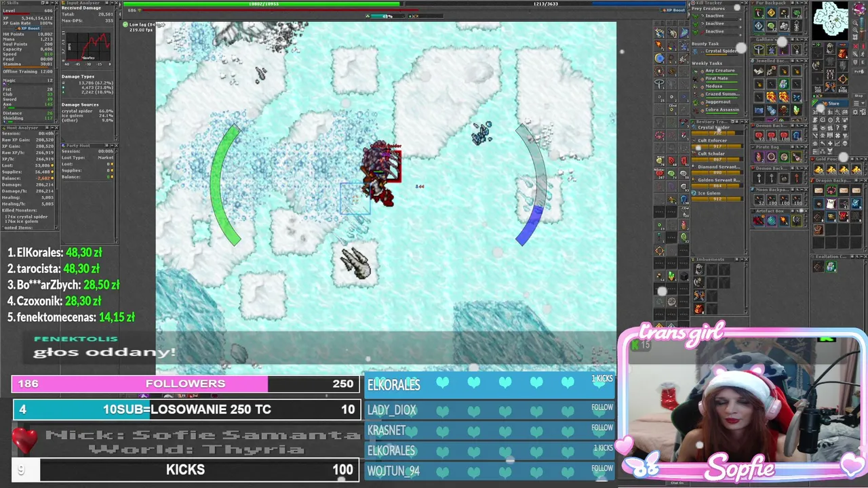Click the minimap zoom out magnifier
868x488 pixels.
click(855, 23)
